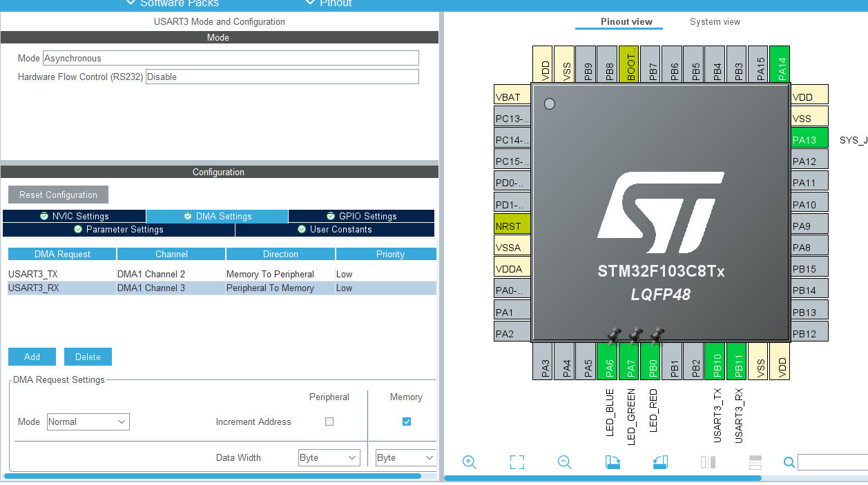Click the pushpin on pin PB0

coord(656,335)
